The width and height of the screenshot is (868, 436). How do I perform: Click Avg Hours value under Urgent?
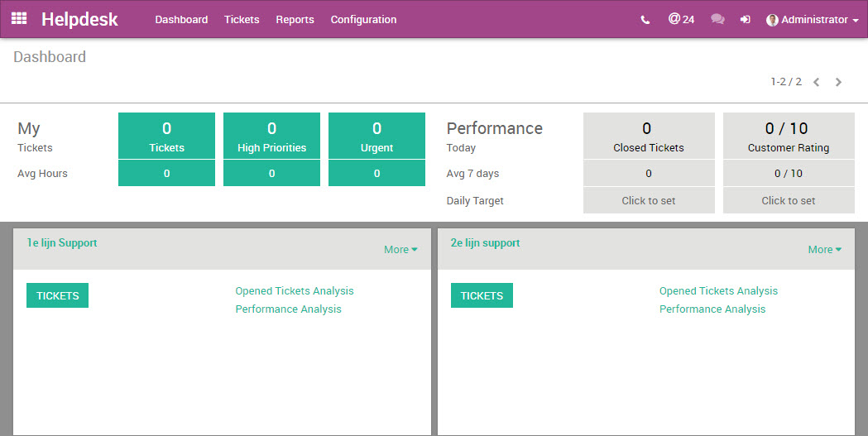377,173
